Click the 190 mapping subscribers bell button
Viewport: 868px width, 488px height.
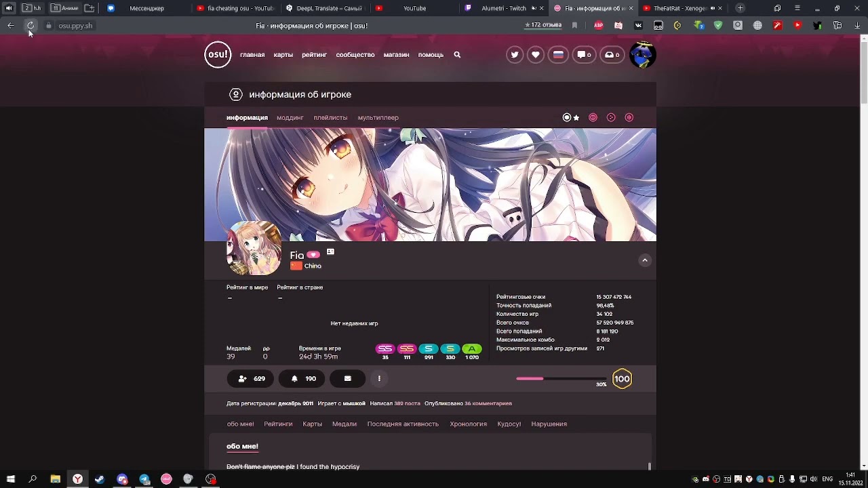(x=302, y=379)
